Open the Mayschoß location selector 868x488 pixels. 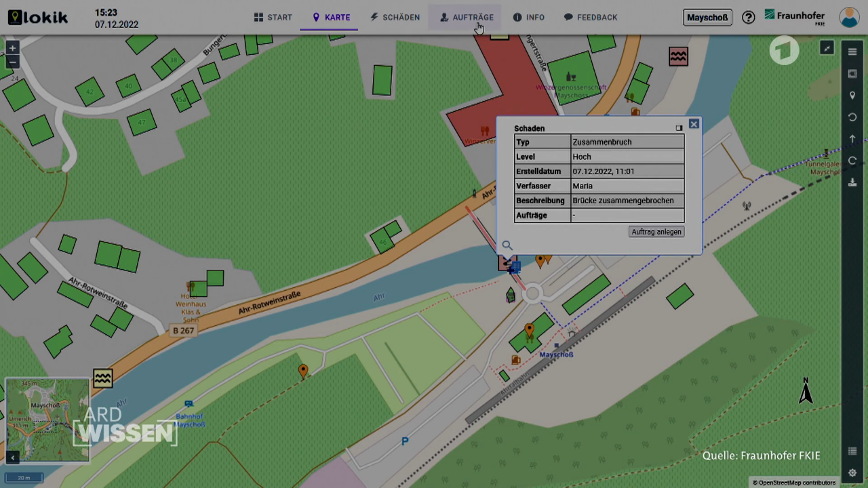(707, 18)
